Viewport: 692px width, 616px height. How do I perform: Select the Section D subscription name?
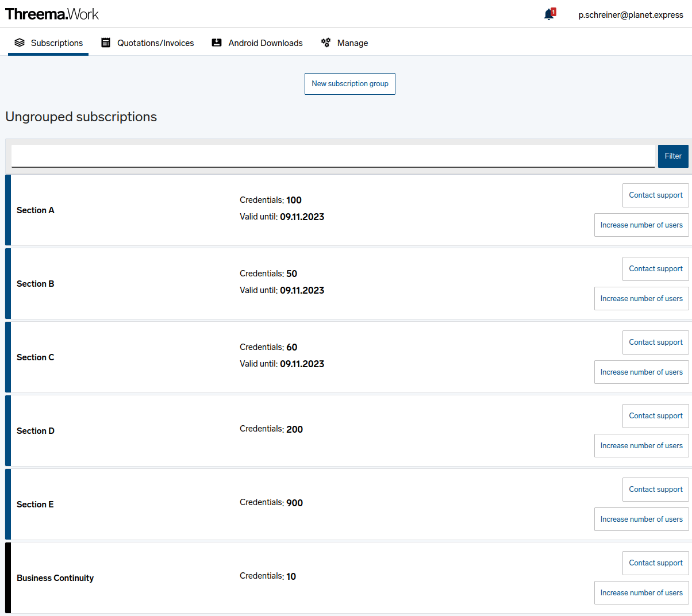36,431
